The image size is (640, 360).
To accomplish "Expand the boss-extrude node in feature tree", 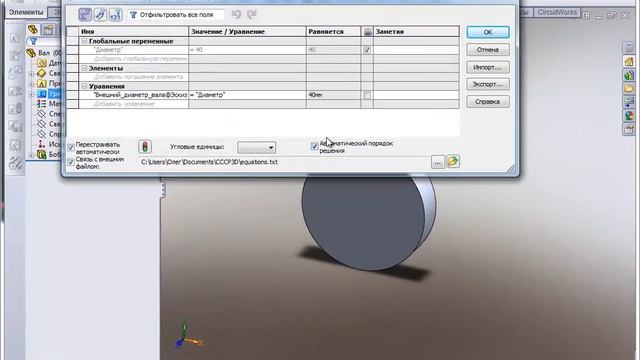I will click(31, 155).
